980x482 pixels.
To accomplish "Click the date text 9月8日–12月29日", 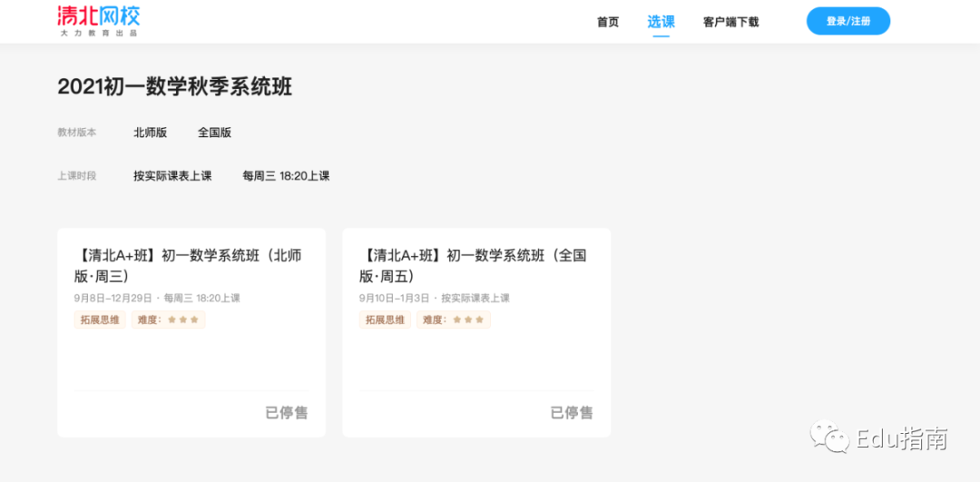I will [113, 299].
